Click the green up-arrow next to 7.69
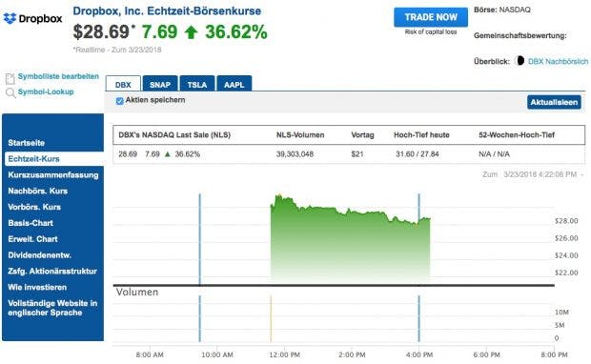 coord(191,32)
